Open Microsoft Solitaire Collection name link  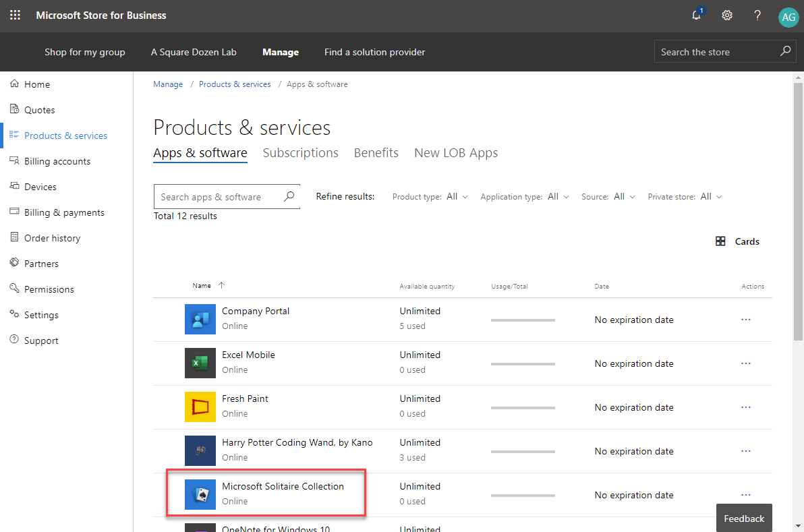coord(283,486)
